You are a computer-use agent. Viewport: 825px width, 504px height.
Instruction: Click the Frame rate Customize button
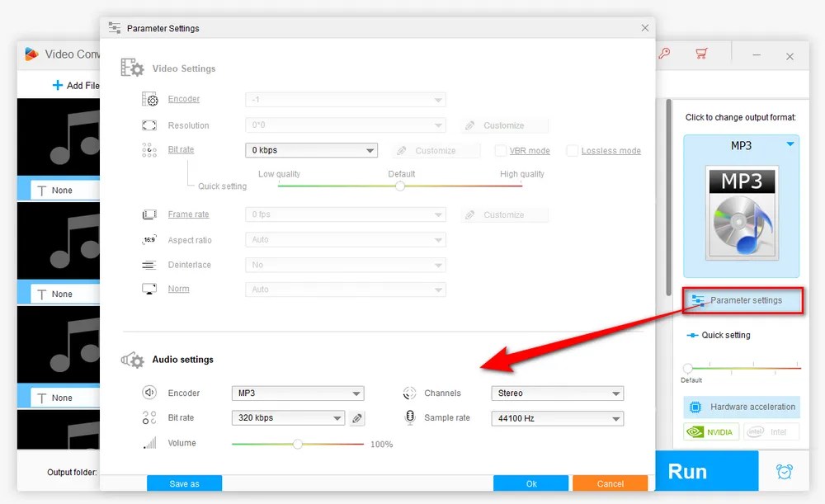(x=505, y=214)
